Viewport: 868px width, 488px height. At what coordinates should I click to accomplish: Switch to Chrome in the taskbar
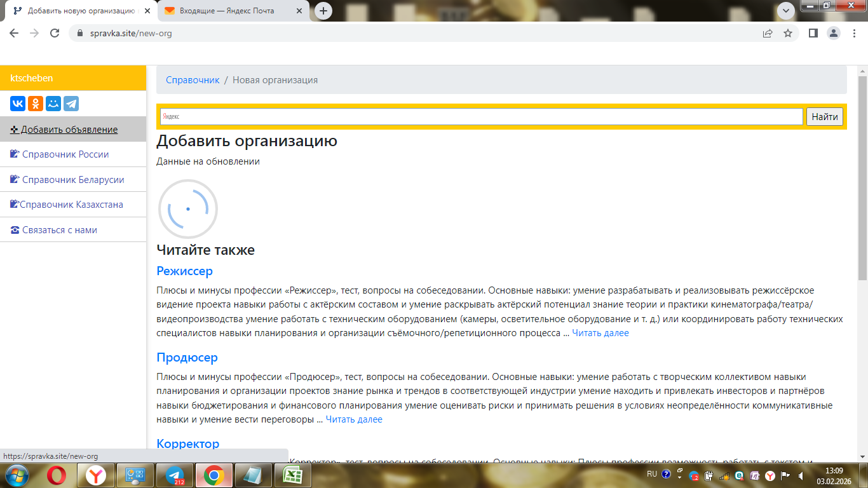click(x=214, y=475)
